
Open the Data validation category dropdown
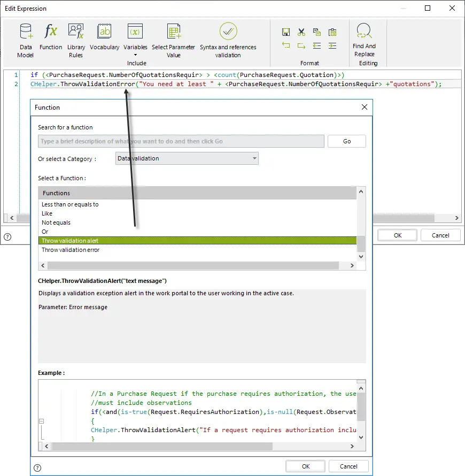[x=187, y=158]
